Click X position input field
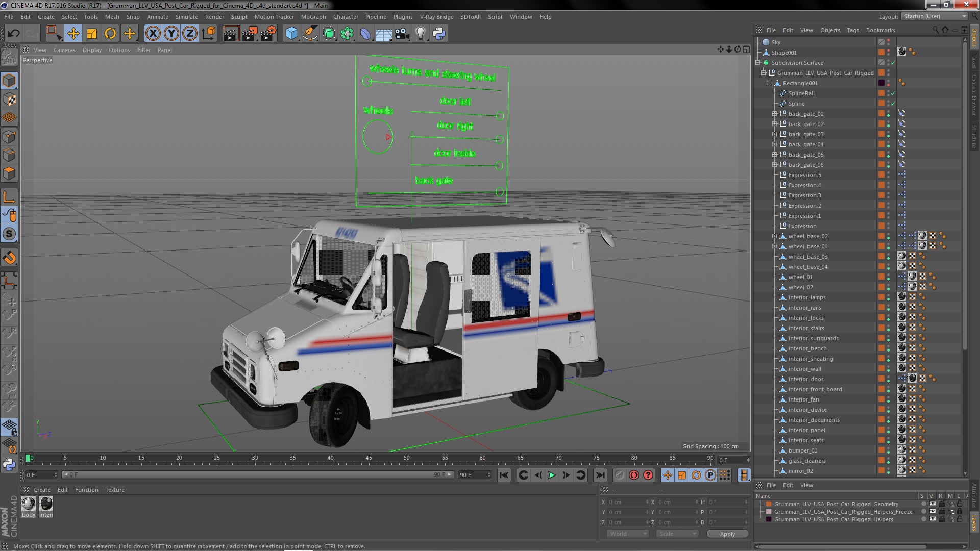This screenshot has width=980, height=551. 628,502
